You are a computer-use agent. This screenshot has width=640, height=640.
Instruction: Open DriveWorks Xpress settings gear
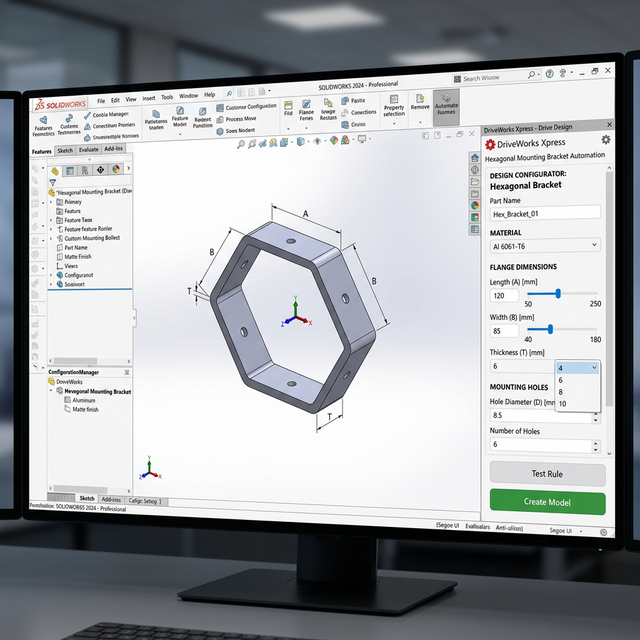click(x=606, y=141)
